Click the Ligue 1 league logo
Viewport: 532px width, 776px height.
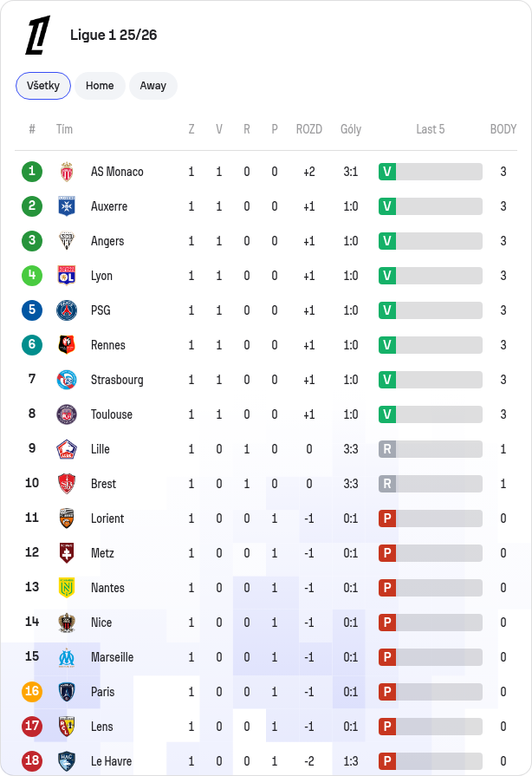(37, 35)
